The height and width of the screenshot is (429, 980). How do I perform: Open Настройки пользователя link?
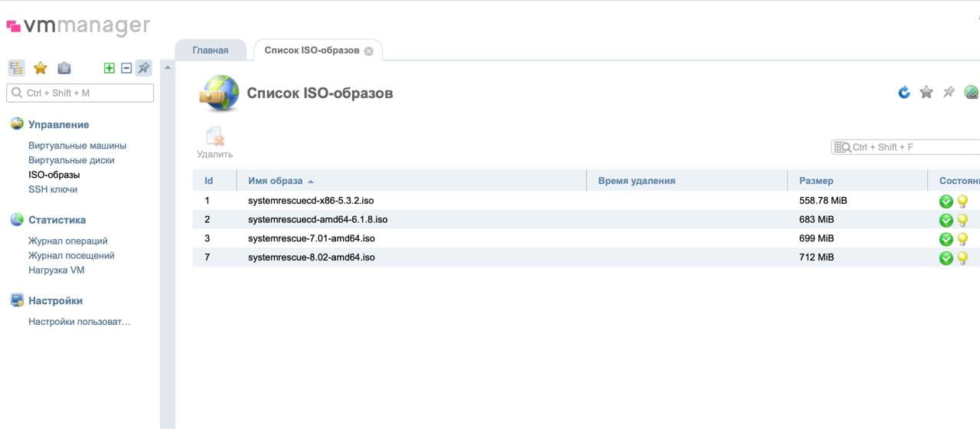pos(80,322)
